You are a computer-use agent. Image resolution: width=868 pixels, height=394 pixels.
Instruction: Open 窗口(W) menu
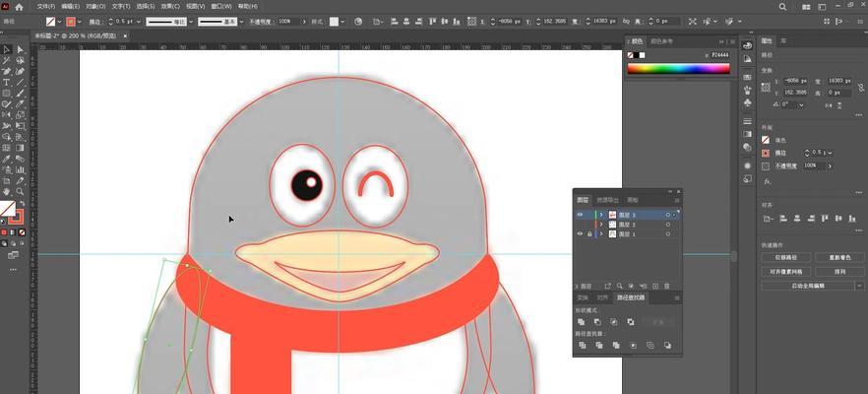tap(221, 7)
